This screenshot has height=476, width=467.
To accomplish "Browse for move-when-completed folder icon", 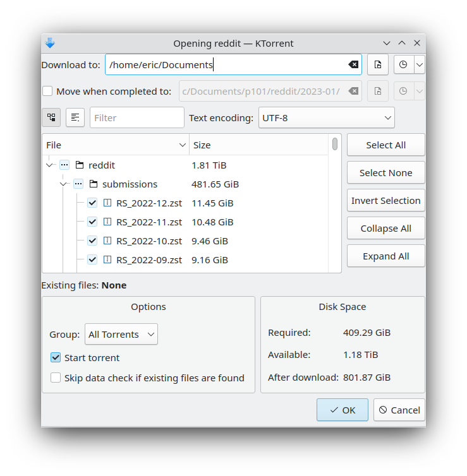I will pyautogui.click(x=378, y=91).
